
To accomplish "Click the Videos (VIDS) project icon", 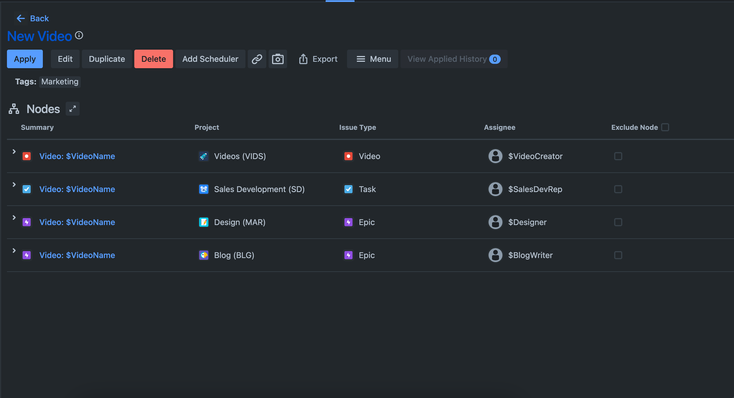I will pyautogui.click(x=203, y=156).
